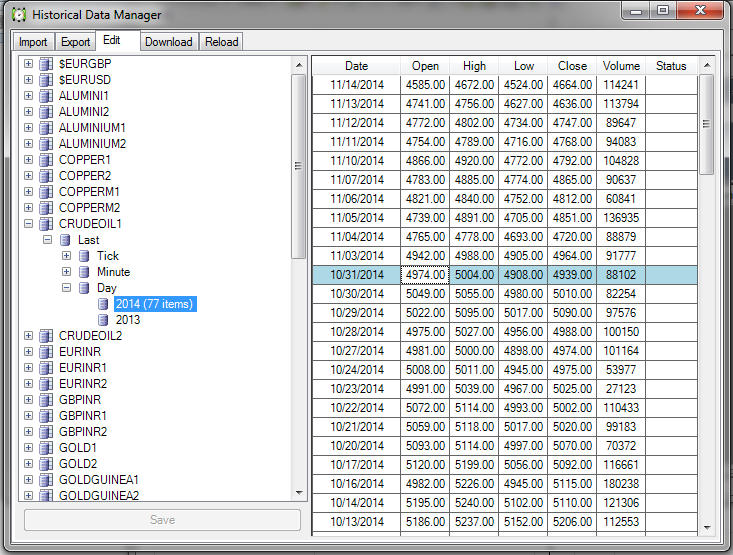
Task: Click the GBPINR database icon
Action: [x=46, y=400]
